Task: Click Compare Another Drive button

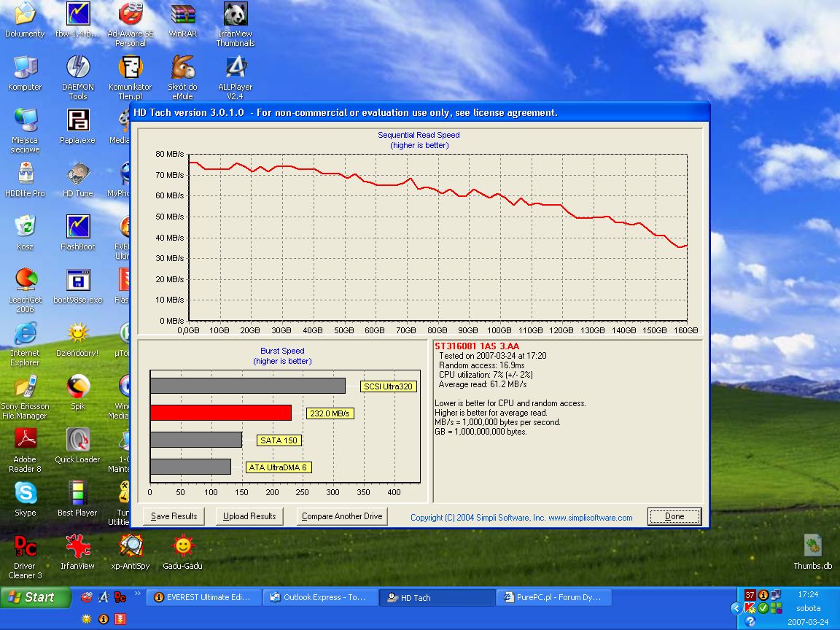Action: tap(342, 516)
